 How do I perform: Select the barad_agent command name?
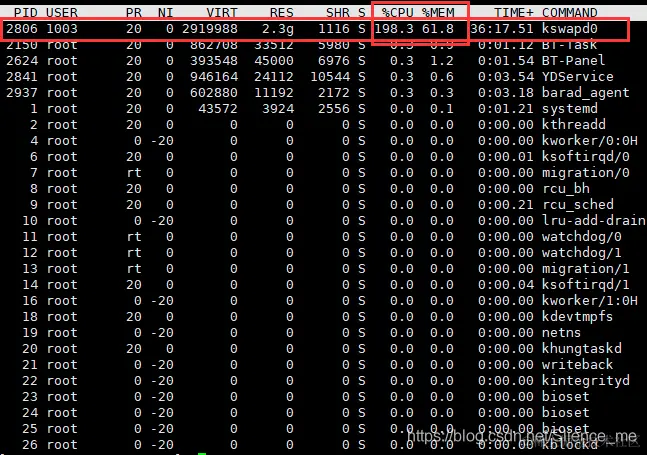(x=586, y=93)
